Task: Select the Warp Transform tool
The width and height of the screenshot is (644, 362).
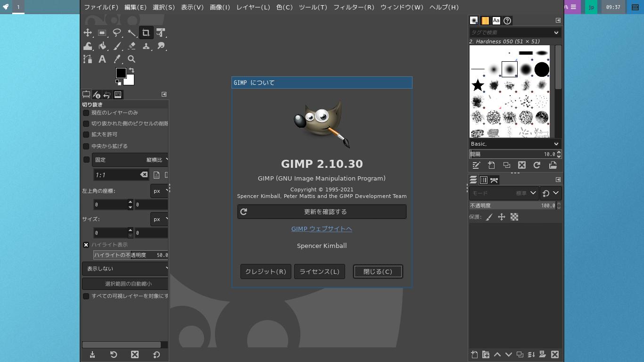Action: [88, 46]
